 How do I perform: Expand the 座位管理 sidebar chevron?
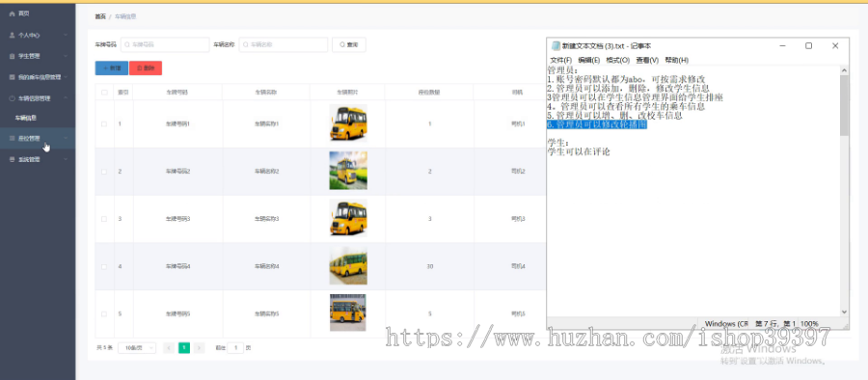pos(66,139)
